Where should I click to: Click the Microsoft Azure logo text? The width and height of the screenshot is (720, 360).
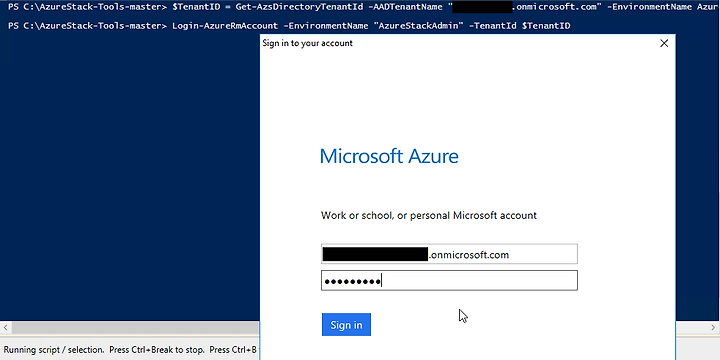[389, 156]
